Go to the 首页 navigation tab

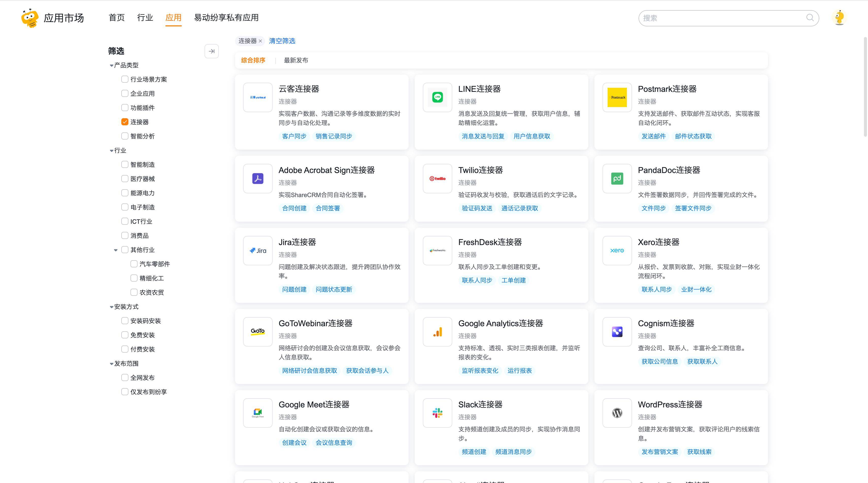(116, 18)
